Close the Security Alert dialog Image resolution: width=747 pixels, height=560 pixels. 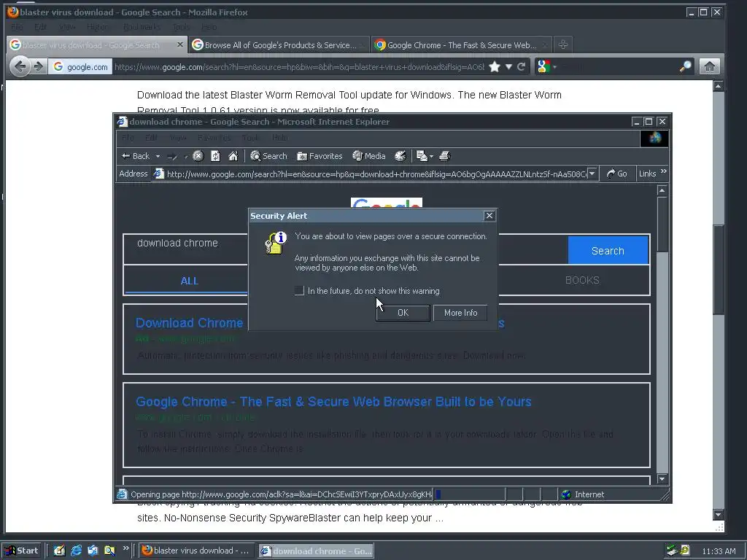489,216
